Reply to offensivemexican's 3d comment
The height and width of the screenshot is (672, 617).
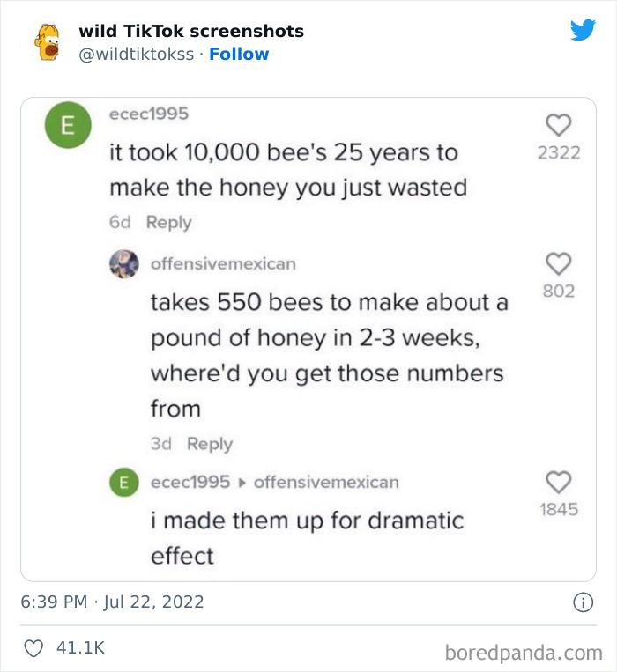coord(210,444)
